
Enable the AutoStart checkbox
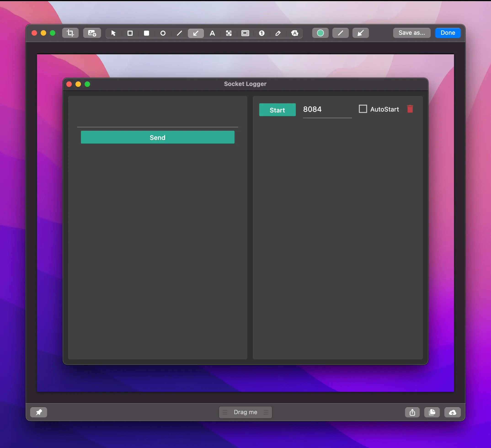click(363, 109)
